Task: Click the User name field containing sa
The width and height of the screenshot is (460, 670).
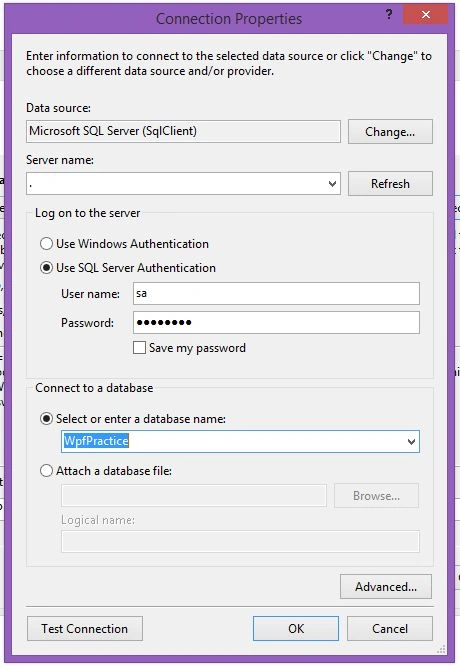Action: tap(276, 294)
